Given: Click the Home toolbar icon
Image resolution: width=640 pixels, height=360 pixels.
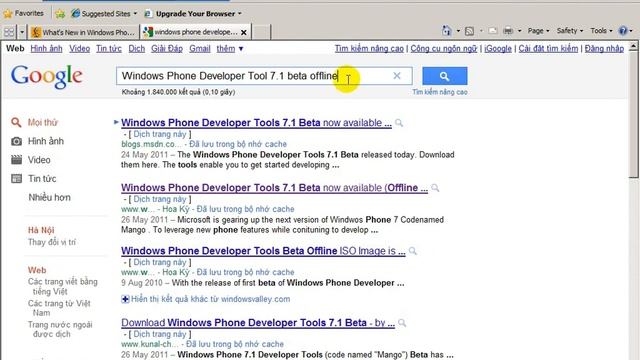Looking at the screenshot, I should pyautogui.click(x=447, y=31).
